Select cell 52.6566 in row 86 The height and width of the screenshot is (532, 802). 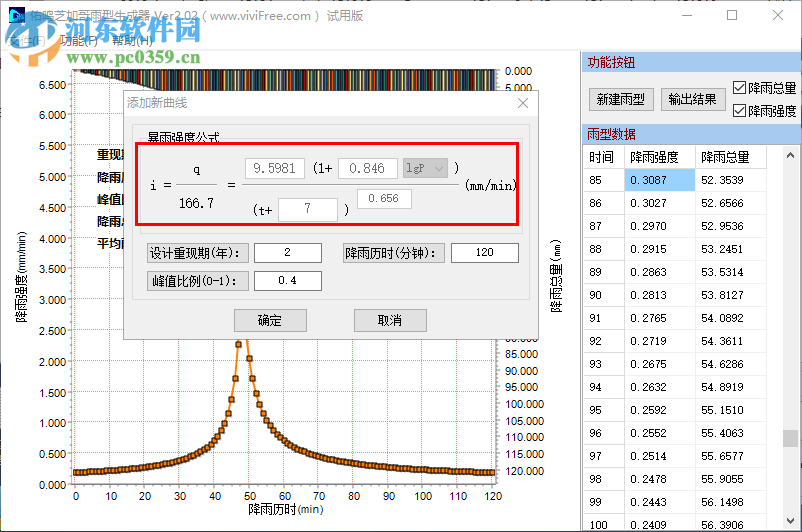pos(730,203)
